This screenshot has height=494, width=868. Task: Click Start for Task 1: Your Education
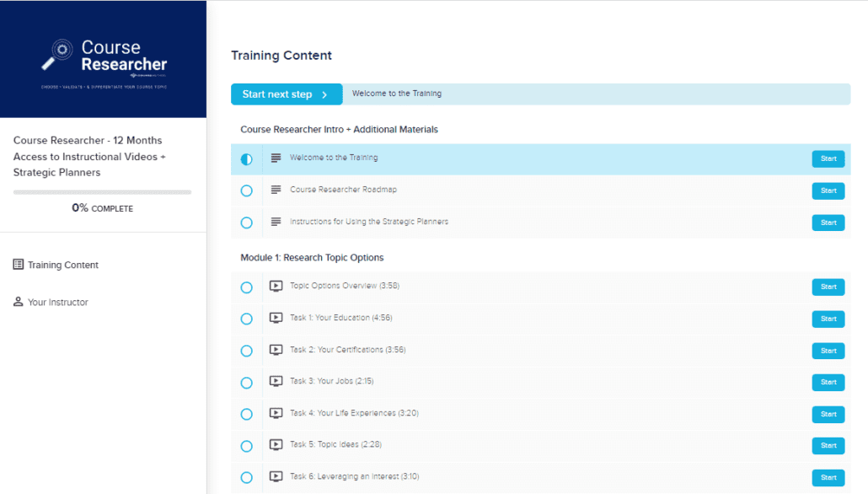828,319
